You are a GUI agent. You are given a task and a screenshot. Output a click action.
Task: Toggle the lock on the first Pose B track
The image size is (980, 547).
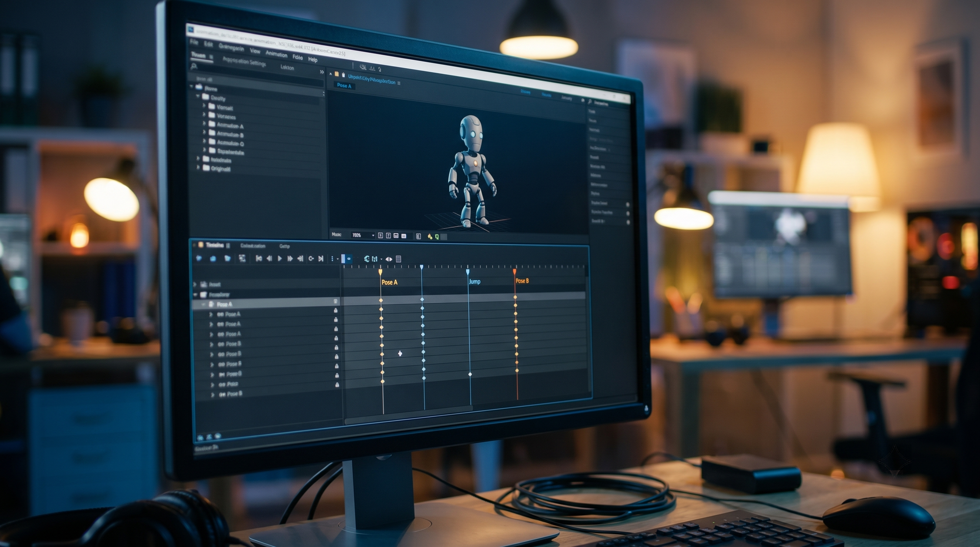336,338
